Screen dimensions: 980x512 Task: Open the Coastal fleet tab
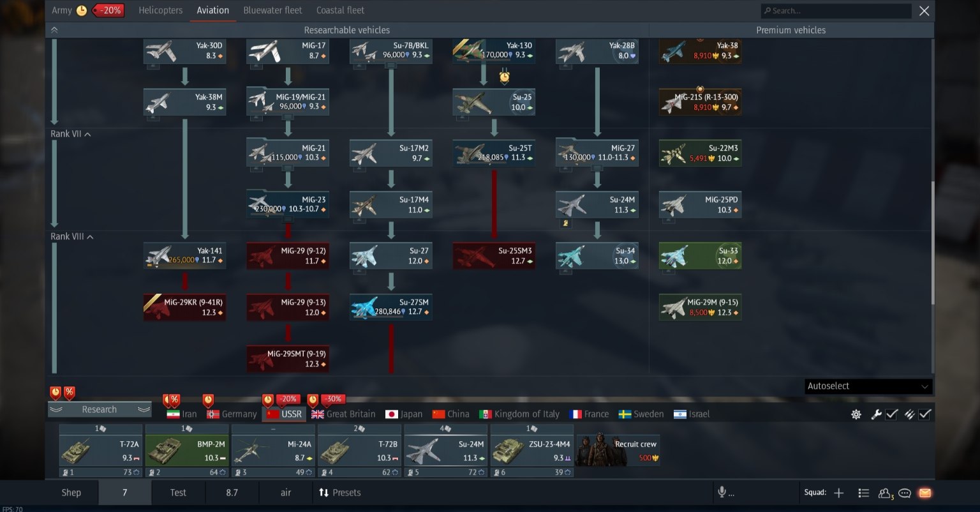[341, 10]
